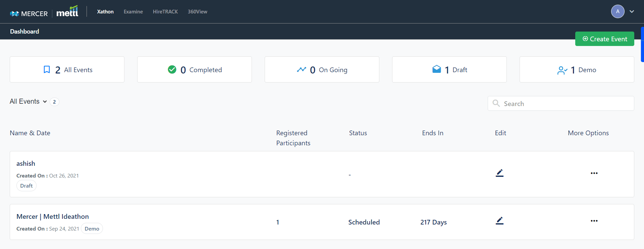Click the Mercer Mettl logo
The image size is (644, 249).
pyautogui.click(x=44, y=12)
